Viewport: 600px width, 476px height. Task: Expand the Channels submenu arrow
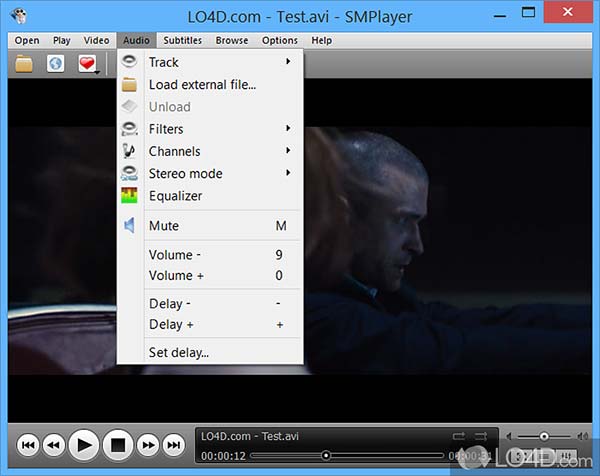click(x=288, y=150)
